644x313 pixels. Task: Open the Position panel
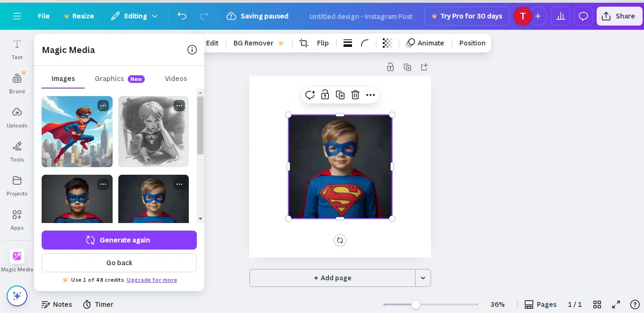[472, 43]
